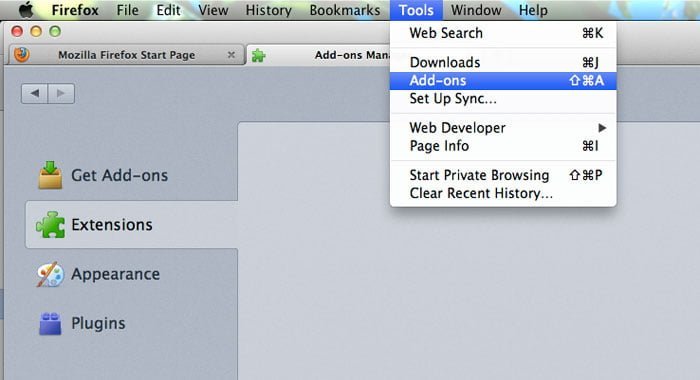The width and height of the screenshot is (700, 380).
Task: Click the Extensions green puzzle piece icon
Action: coord(50,225)
